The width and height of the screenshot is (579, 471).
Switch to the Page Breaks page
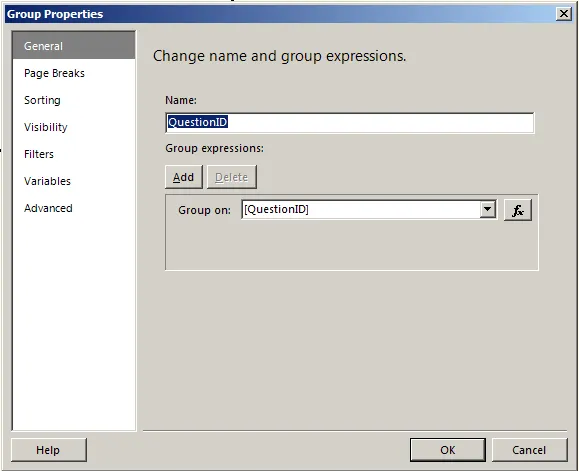click(x=74, y=73)
